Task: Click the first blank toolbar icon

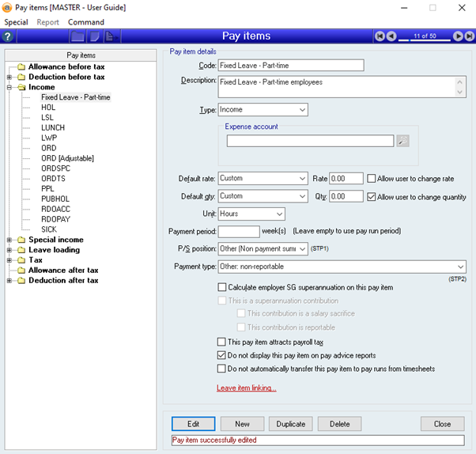Action: pyautogui.click(x=77, y=36)
